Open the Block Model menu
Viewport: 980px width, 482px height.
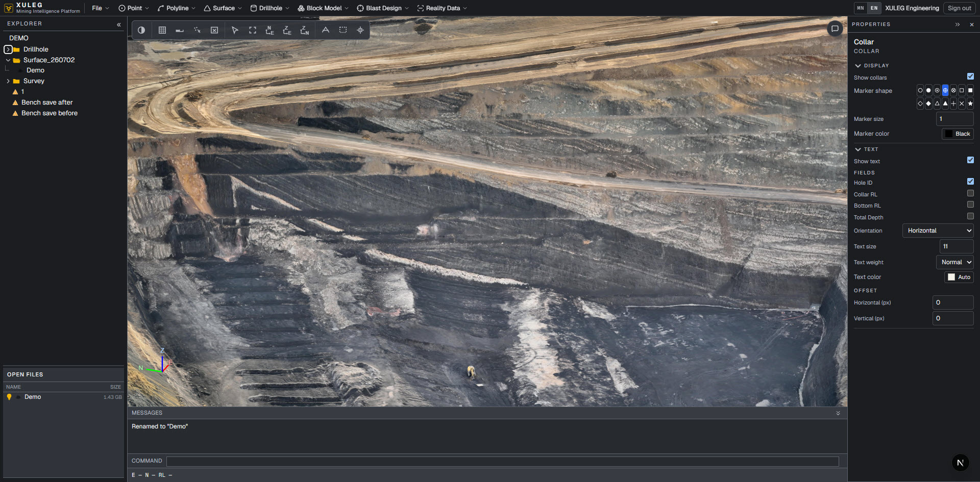(323, 8)
